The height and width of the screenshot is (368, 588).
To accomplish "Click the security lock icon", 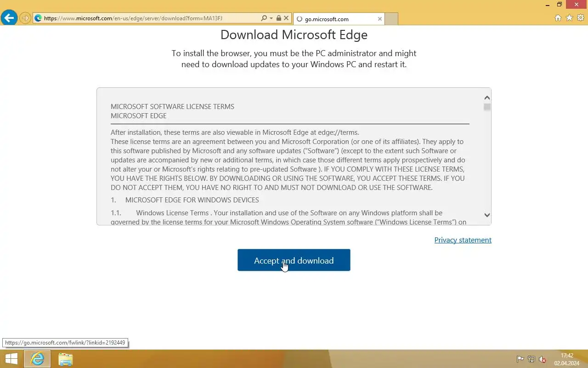I will pyautogui.click(x=278, y=18).
